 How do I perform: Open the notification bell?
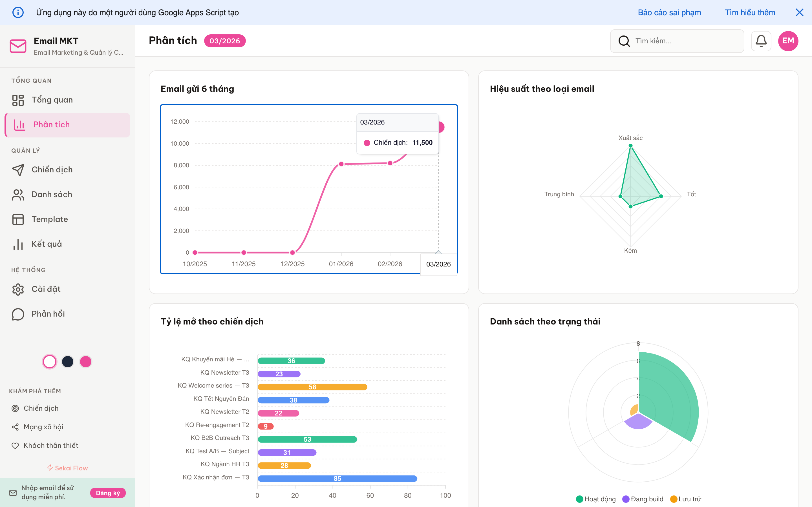pos(761,41)
